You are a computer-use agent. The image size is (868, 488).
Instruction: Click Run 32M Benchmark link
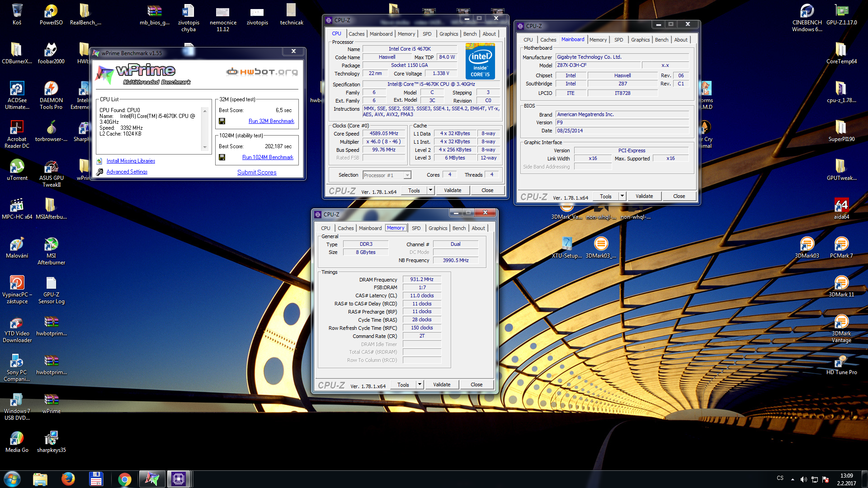[x=271, y=121]
